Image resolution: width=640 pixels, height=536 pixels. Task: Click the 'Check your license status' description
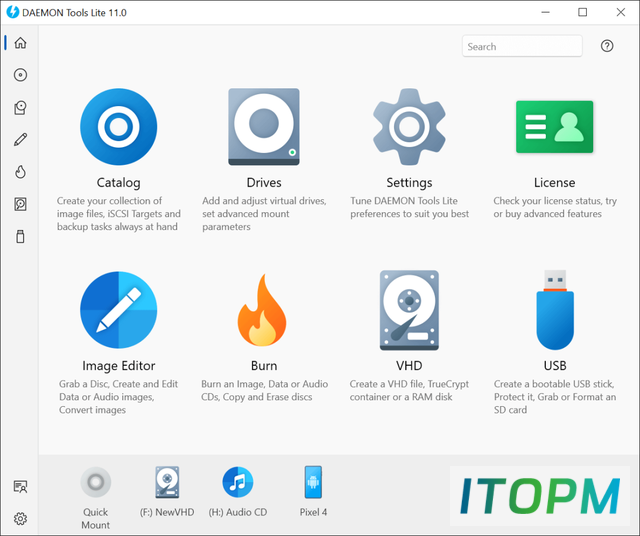tap(555, 207)
